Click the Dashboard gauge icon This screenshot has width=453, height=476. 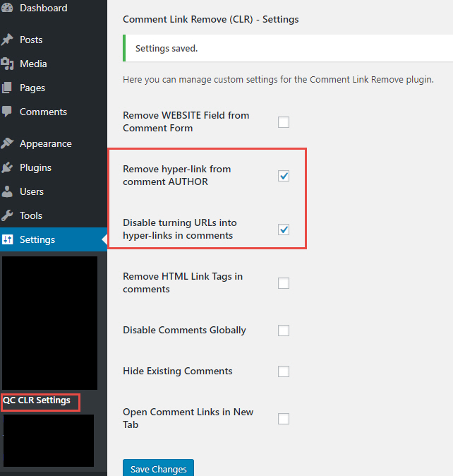[x=7, y=8]
